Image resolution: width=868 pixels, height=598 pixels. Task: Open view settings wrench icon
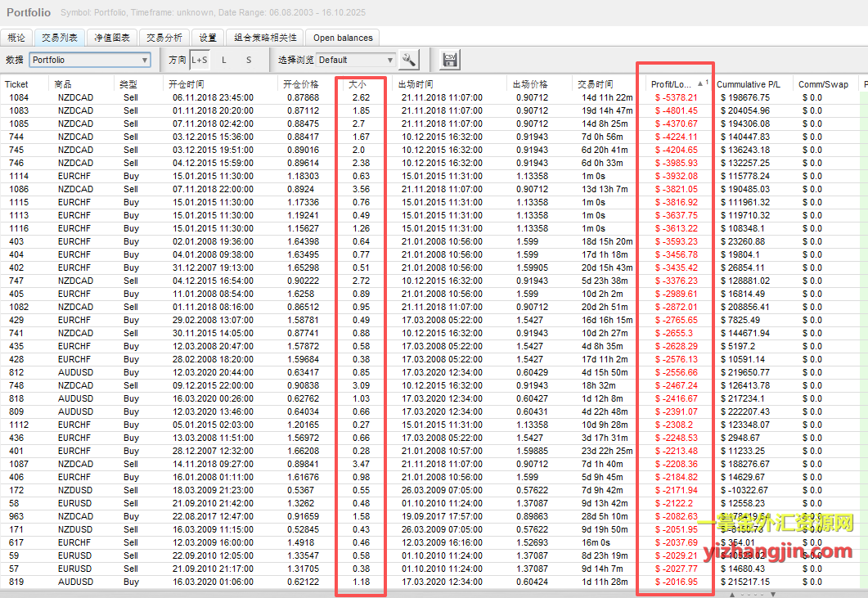pos(409,60)
